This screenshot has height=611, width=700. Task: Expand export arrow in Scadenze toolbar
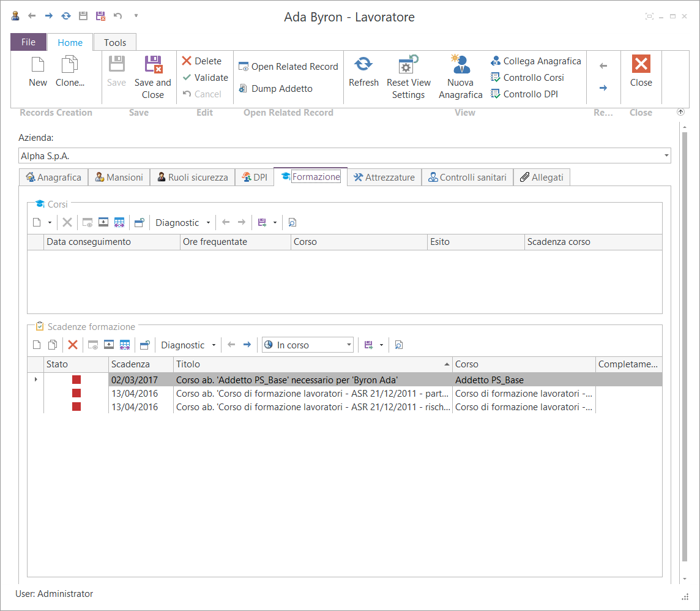(x=381, y=345)
